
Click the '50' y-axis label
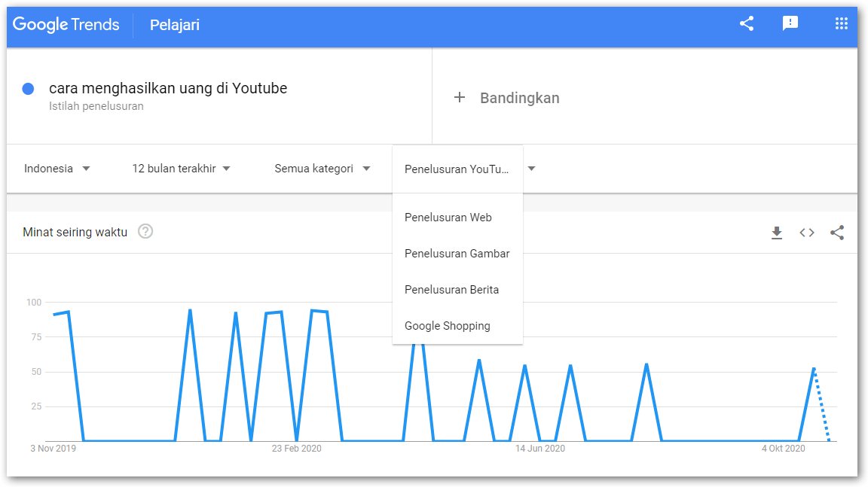click(x=36, y=372)
